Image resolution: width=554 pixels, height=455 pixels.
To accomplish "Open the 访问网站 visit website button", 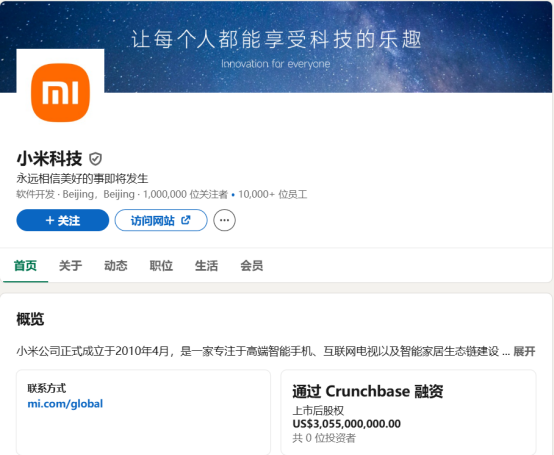I will 161,220.
